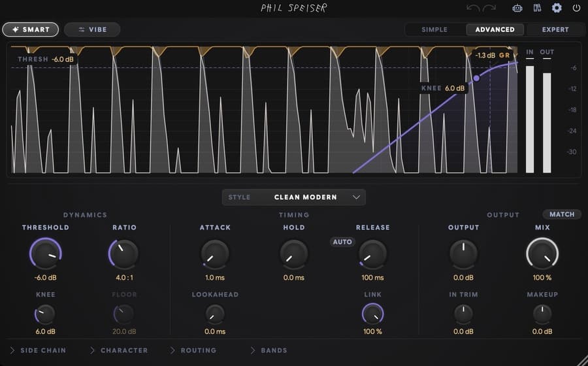Click the floor value 20.0 dB
The width and height of the screenshot is (588, 366).
tap(124, 331)
